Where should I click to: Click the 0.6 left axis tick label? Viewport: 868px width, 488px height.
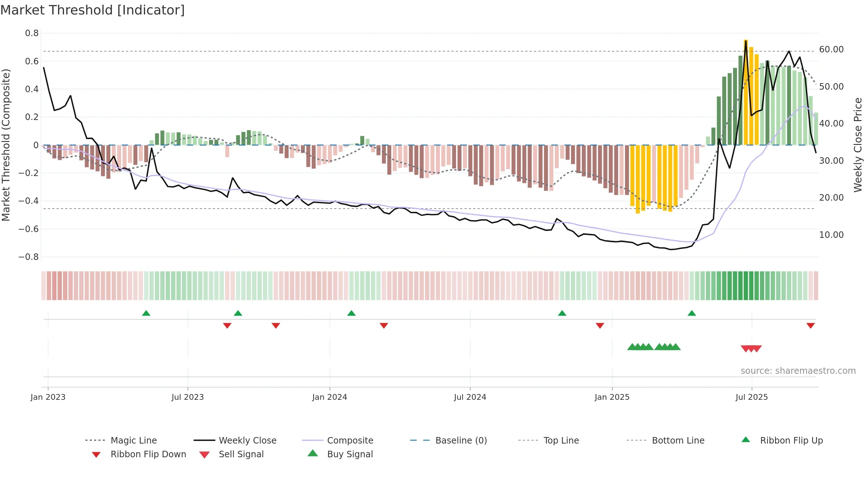(x=32, y=61)
